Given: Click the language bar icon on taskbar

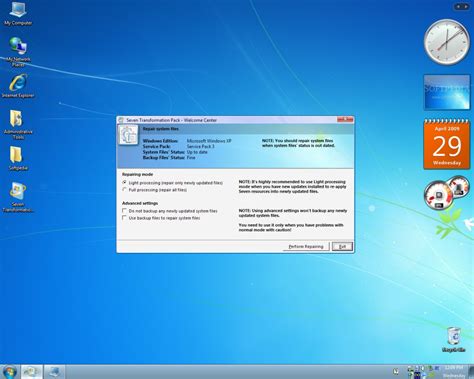Looking at the screenshot, I should (396, 371).
